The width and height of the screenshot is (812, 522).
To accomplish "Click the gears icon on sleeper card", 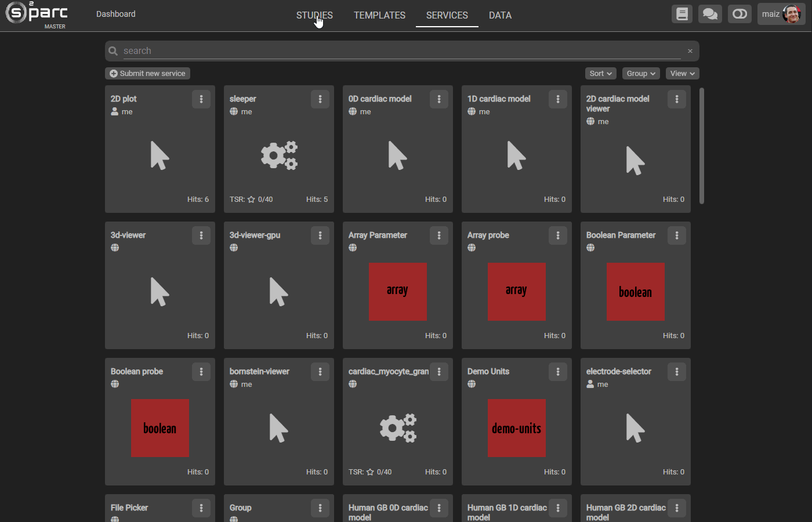I will coord(279,155).
